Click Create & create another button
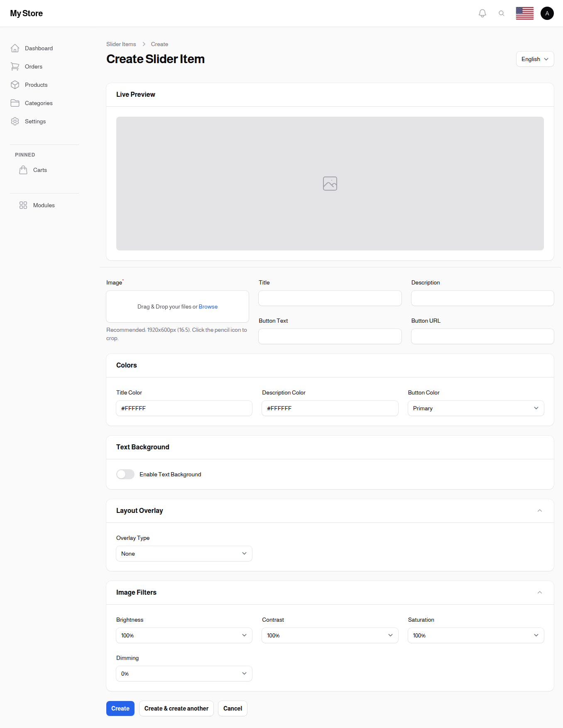The image size is (563, 728). [x=176, y=708]
